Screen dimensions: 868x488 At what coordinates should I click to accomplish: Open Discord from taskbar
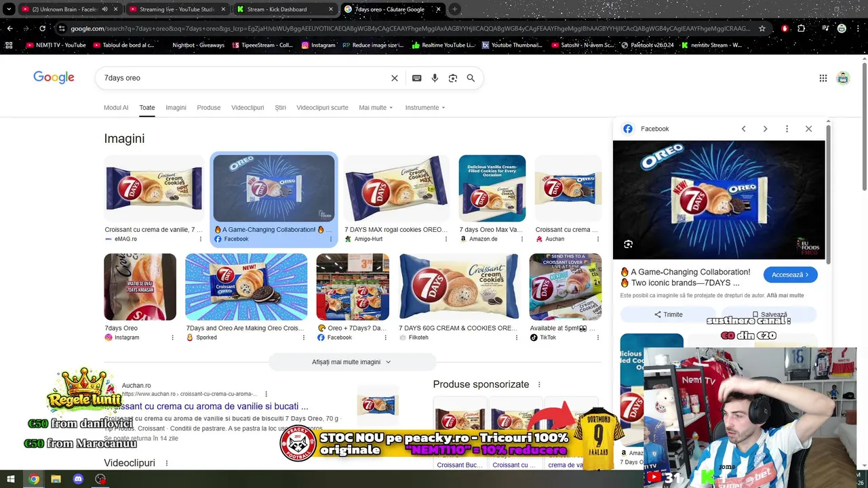[78, 479]
